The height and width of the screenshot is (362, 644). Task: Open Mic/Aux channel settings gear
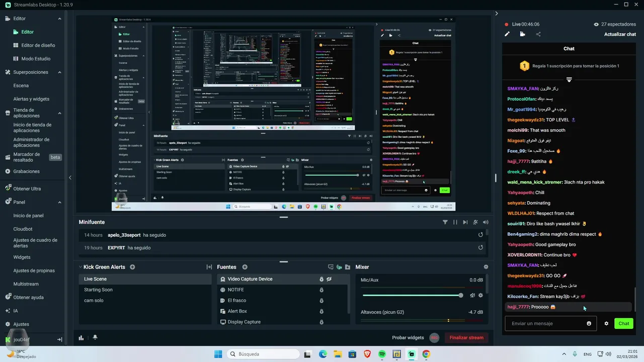(x=480, y=296)
